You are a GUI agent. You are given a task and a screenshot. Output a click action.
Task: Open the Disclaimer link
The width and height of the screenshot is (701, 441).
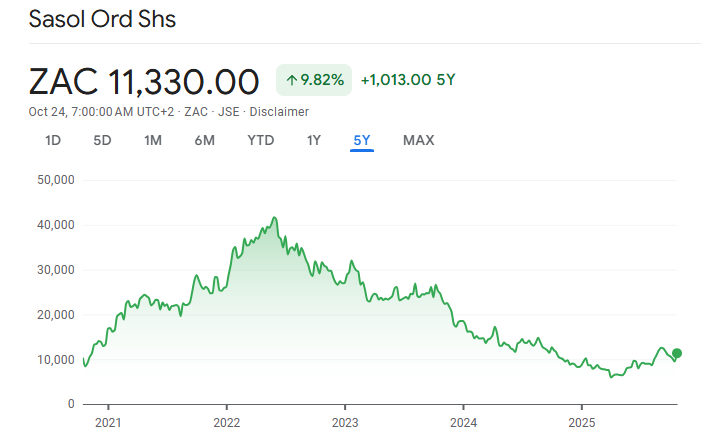coord(282,112)
